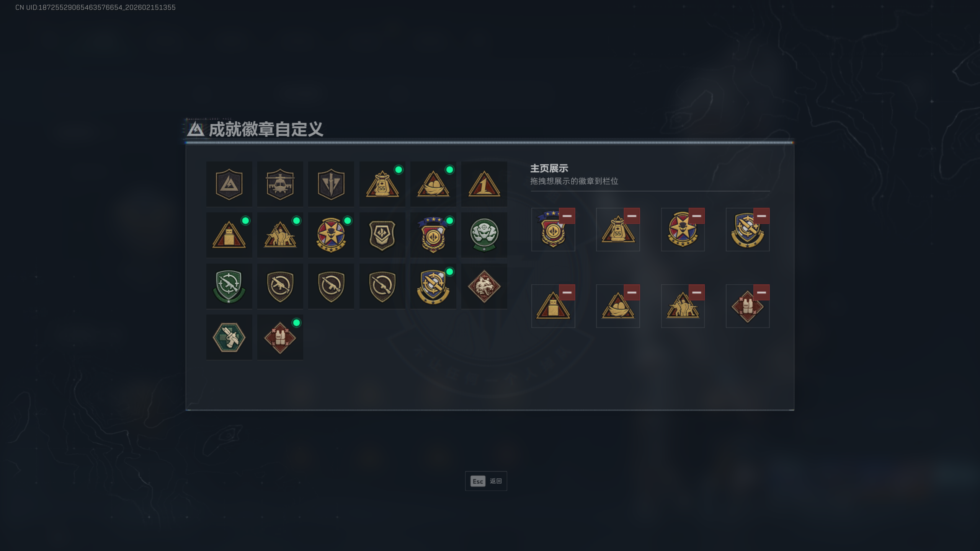Remove the displayed money bag triangle badge
The image size is (980, 551).
tap(632, 216)
